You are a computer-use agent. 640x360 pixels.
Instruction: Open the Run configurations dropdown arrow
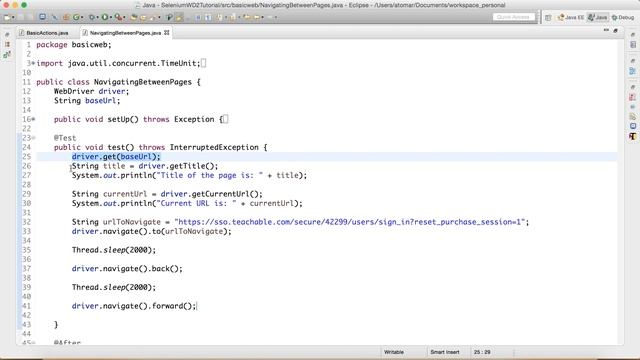coord(111,17)
